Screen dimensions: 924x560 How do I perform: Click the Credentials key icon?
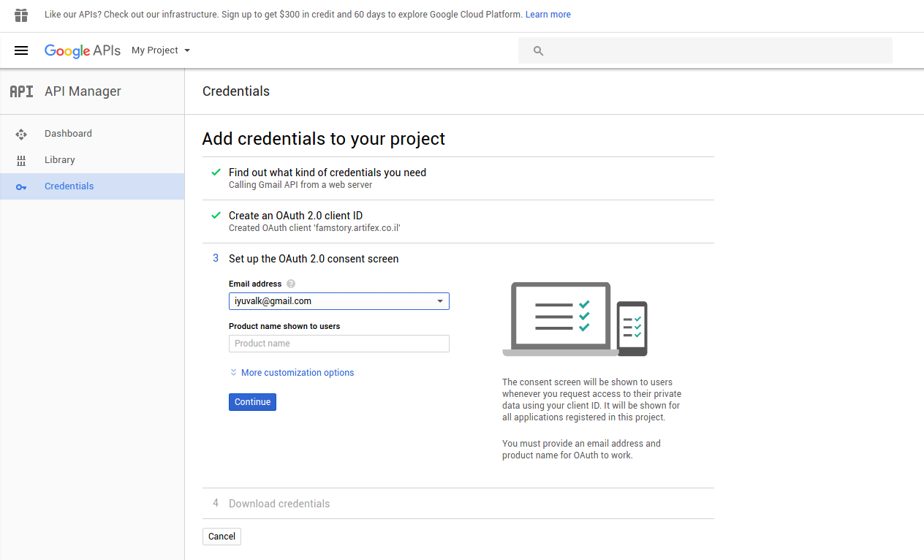[21, 186]
